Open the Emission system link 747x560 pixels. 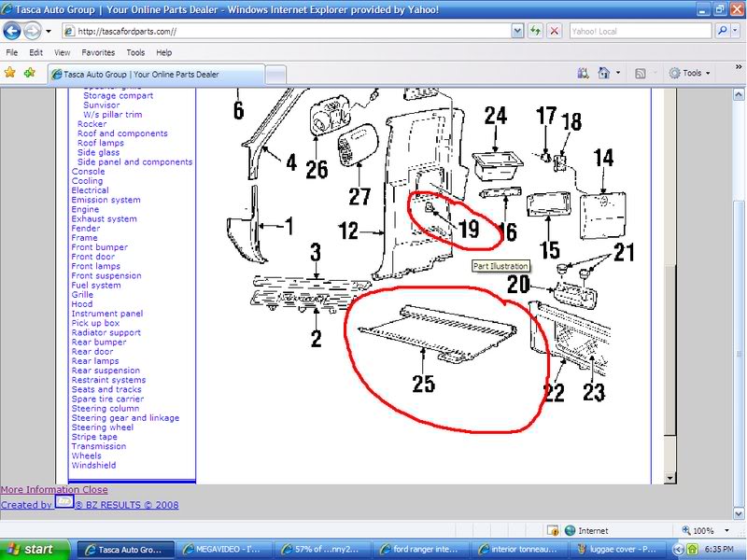[x=106, y=200]
